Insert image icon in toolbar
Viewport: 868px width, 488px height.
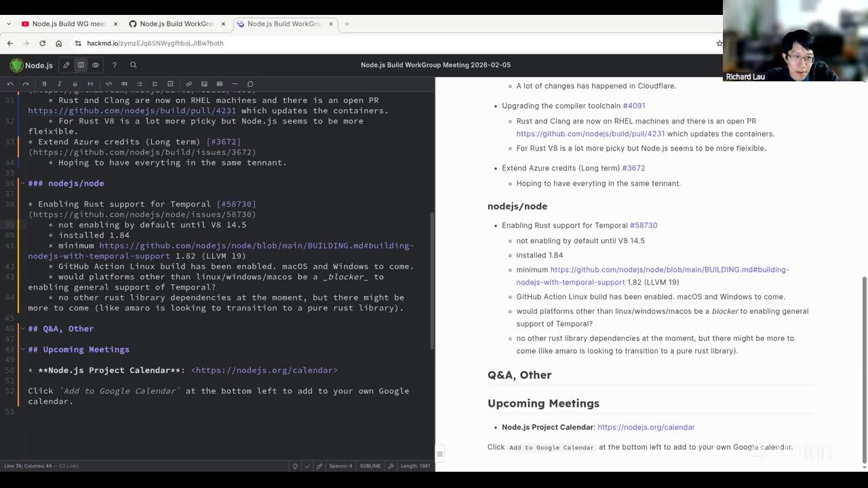click(x=204, y=84)
